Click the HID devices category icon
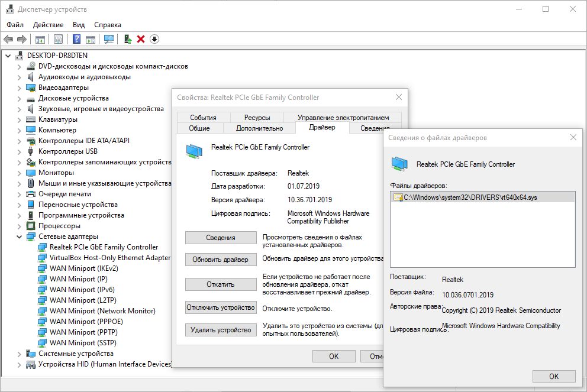Viewport: 587px width, 392px height. pos(31,364)
